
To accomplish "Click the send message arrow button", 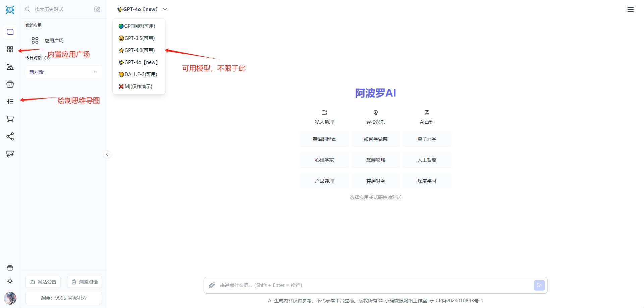I will tap(539, 285).
